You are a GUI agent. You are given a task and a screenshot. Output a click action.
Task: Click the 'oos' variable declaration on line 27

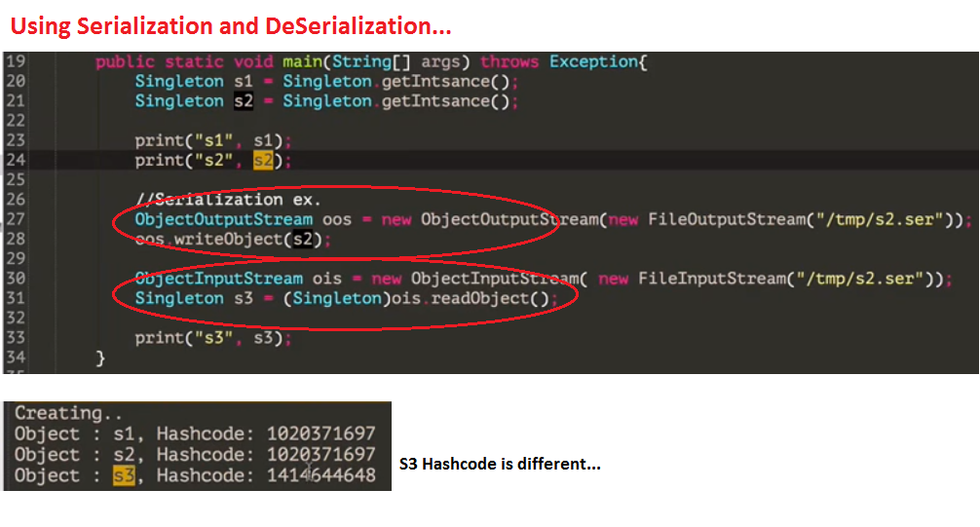(337, 219)
